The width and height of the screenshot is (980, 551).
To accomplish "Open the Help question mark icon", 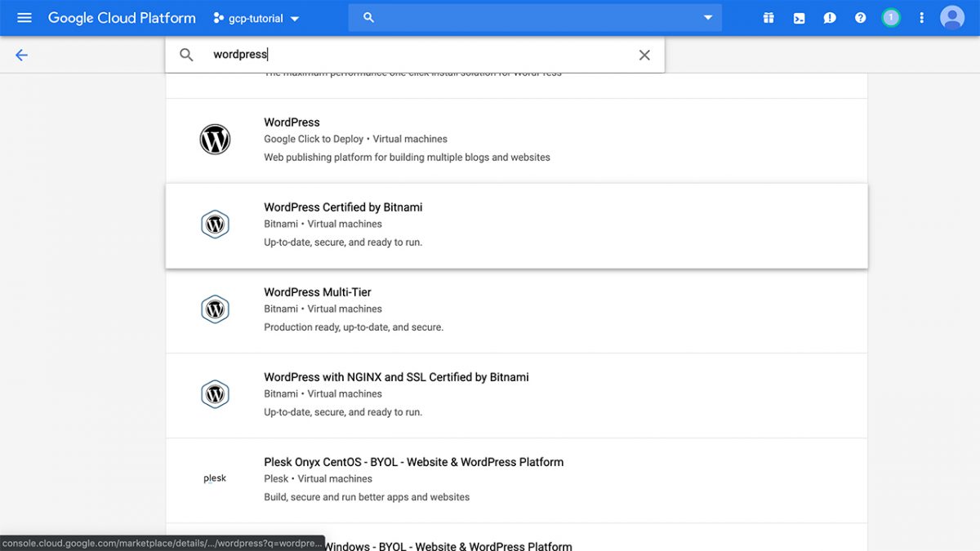I will [x=860, y=17].
